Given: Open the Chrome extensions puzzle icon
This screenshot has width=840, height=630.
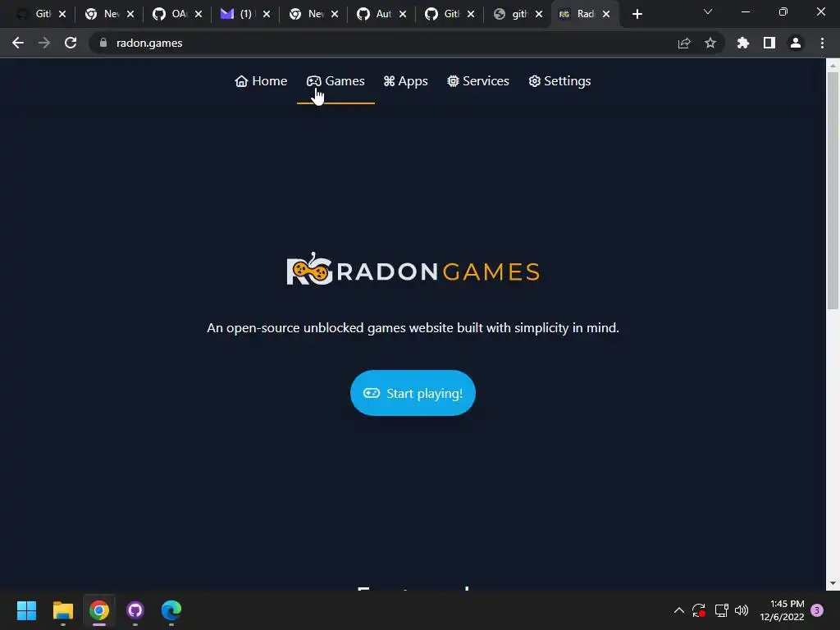Looking at the screenshot, I should point(742,43).
